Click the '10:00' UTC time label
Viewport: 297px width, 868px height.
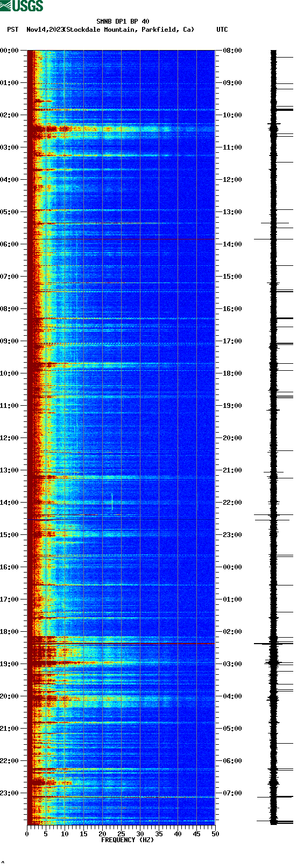click(232, 115)
